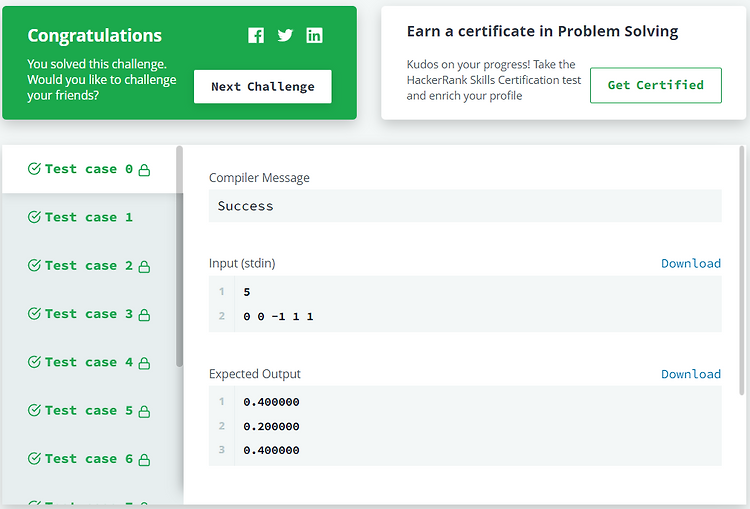Select the Test case 1 tab
750x509 pixels.
point(89,218)
